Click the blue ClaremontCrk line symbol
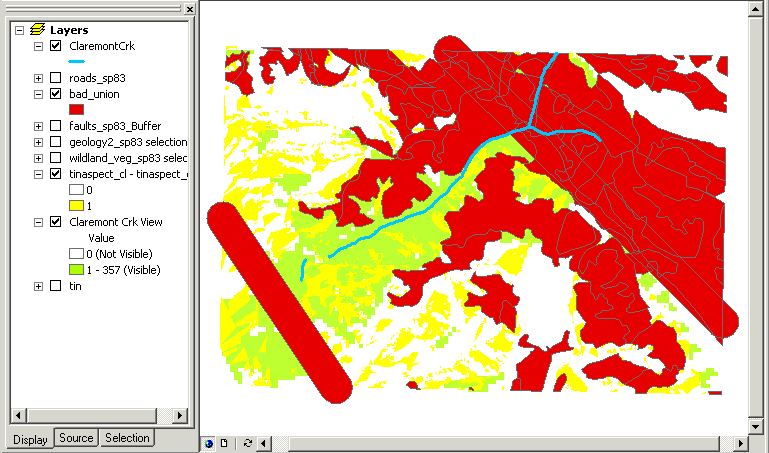Screen dimensions: 769x453 [x=76, y=61]
